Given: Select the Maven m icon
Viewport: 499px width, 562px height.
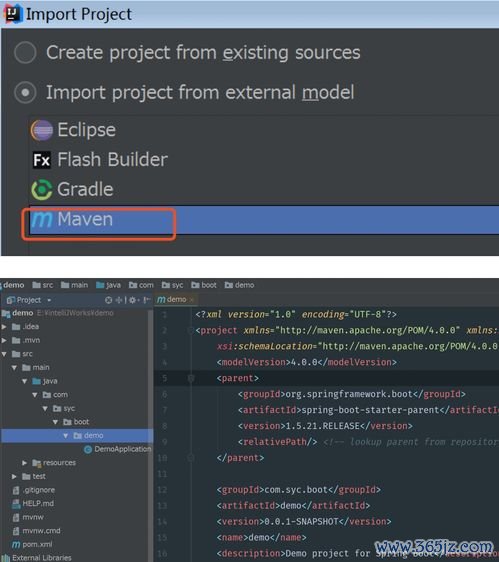Looking at the screenshot, I should (42, 219).
